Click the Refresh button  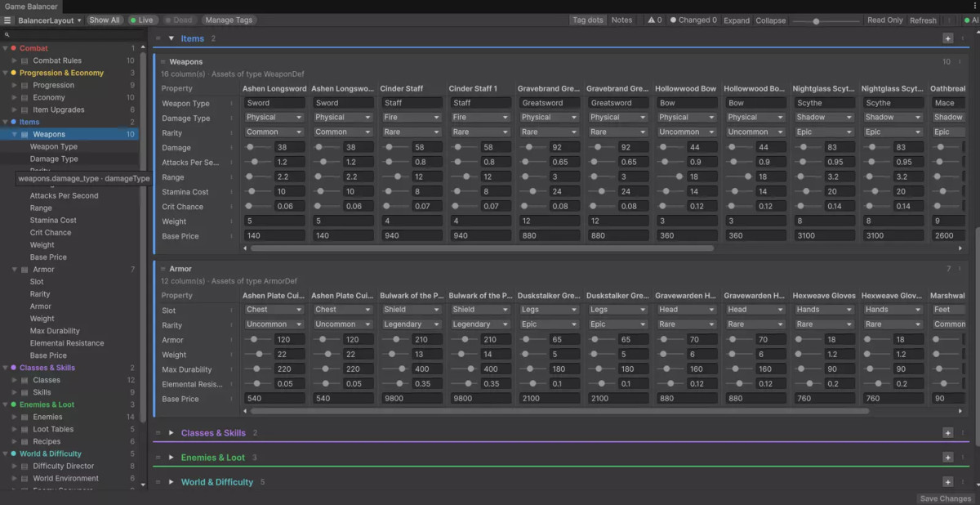(x=923, y=20)
